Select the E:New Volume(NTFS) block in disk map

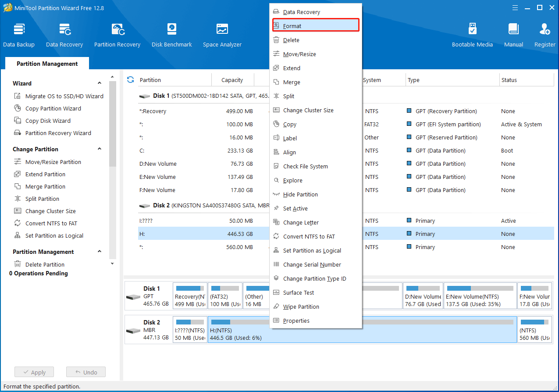point(480,296)
